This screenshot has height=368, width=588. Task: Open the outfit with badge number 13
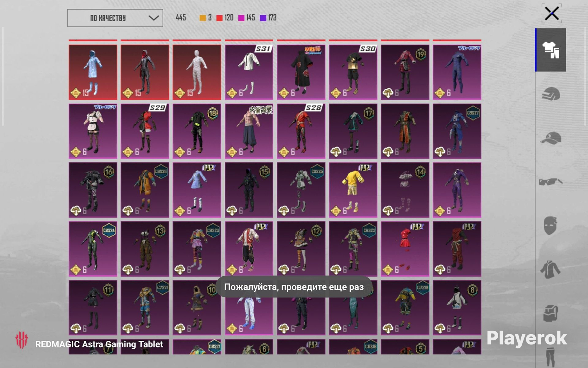pos(145,249)
